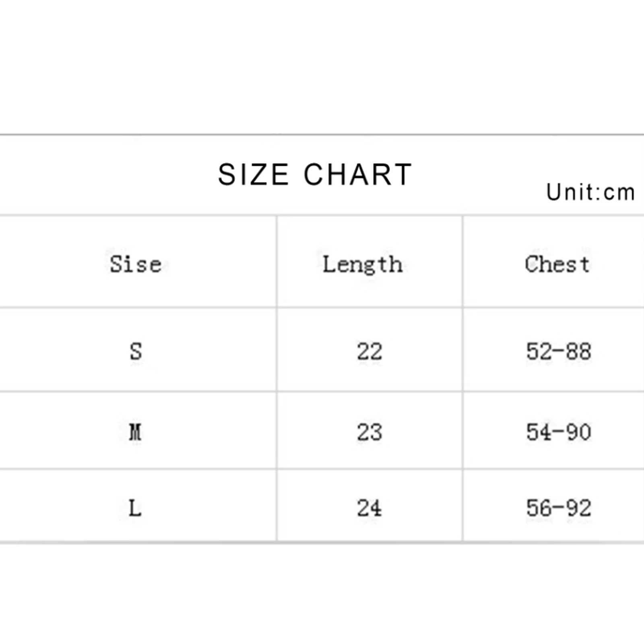Viewport: 644px width, 644px height.
Task: Pick the chest range 52-88
Action: click(559, 351)
